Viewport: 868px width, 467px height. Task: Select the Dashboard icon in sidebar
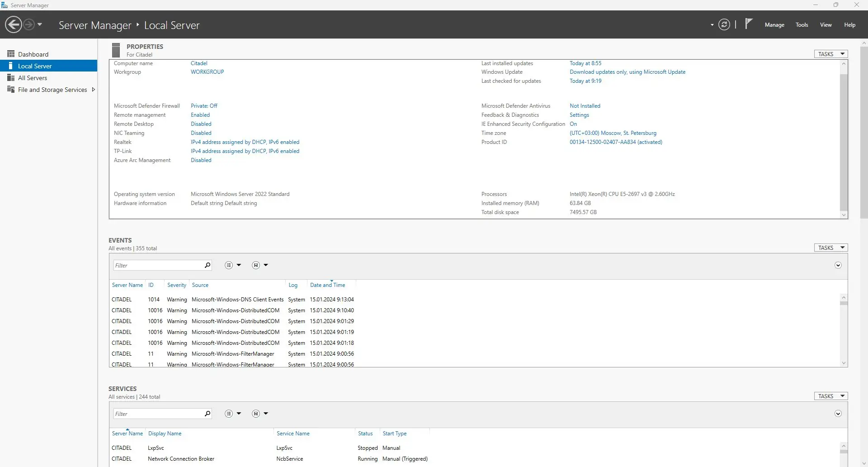tap(11, 54)
